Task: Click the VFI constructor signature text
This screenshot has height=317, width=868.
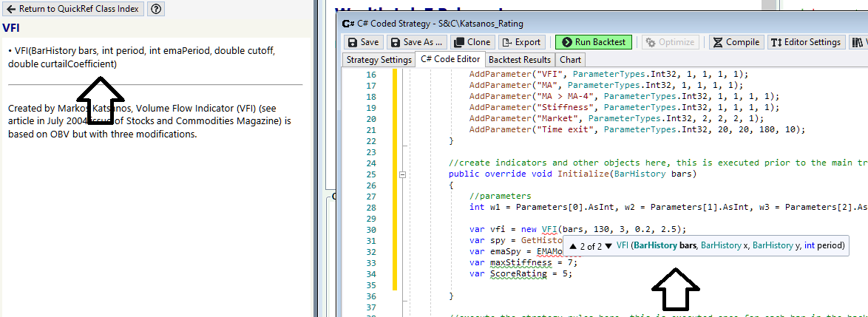Action: 141,58
